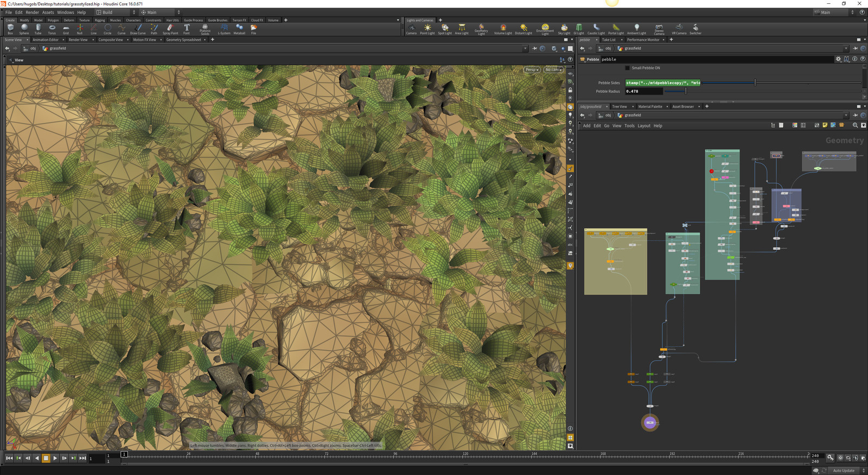Expand the Scene View path dropdown

pos(525,48)
